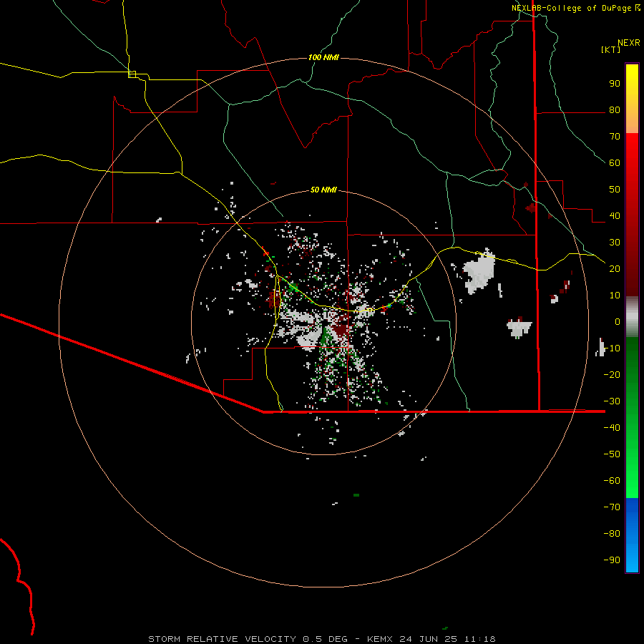This screenshot has height=644, width=644.
Task: Click the 40 knot scale value
Action: (615, 216)
